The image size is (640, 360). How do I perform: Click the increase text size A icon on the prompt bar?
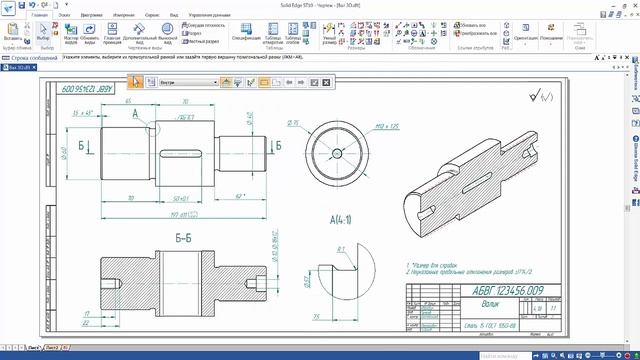597,58
